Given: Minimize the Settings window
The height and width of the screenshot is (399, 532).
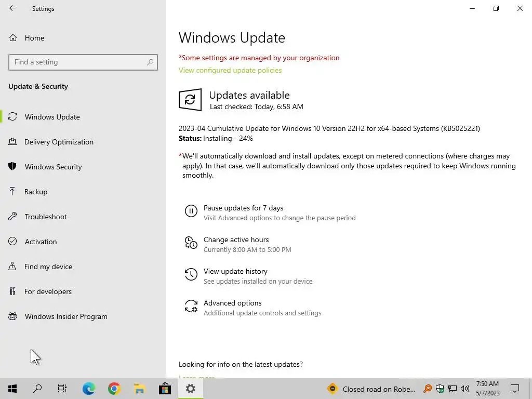Looking at the screenshot, I should pyautogui.click(x=472, y=8).
